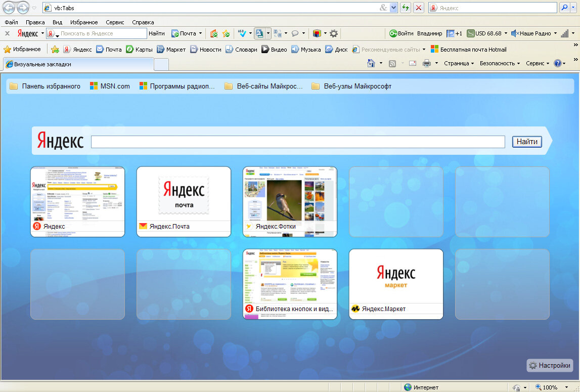Click the Найти button on the page
The height and width of the screenshot is (392, 580).
point(527,142)
